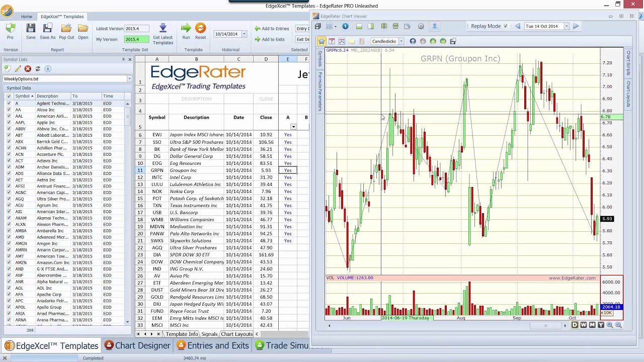Click the blue info icon in Chart Viewer
The image size is (644, 362).
click(345, 26)
